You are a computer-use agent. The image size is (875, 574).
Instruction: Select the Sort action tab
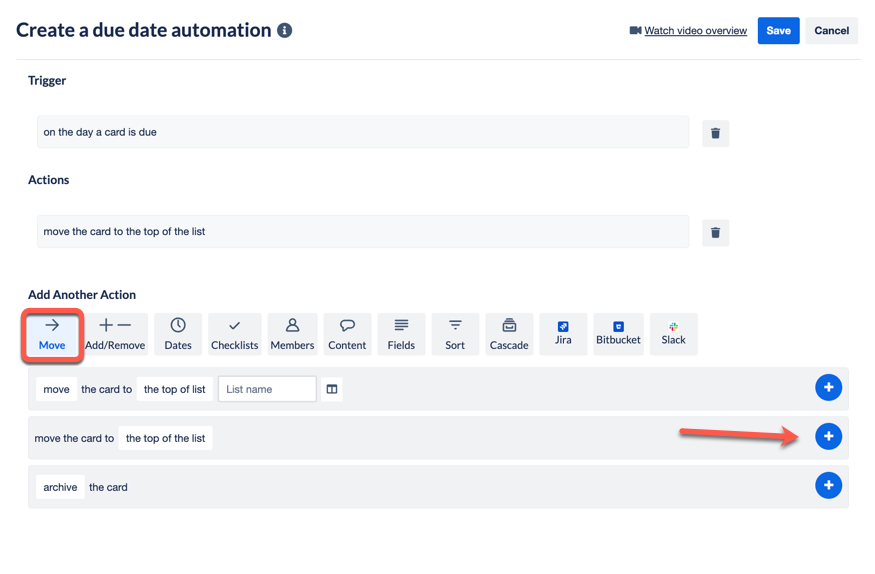pos(455,334)
